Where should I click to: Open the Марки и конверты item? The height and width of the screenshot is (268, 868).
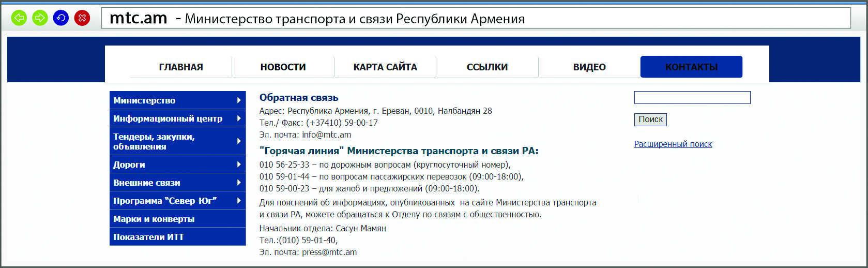[x=177, y=219]
